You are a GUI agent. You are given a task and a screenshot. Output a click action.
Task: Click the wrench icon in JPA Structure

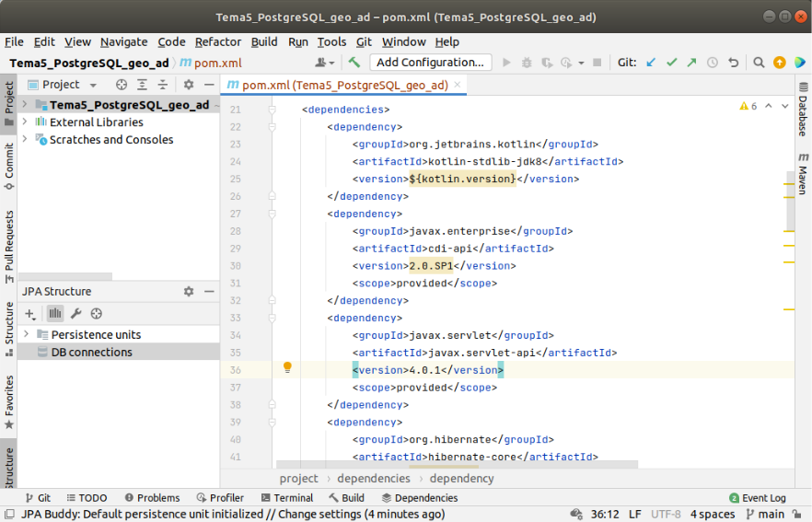click(75, 313)
